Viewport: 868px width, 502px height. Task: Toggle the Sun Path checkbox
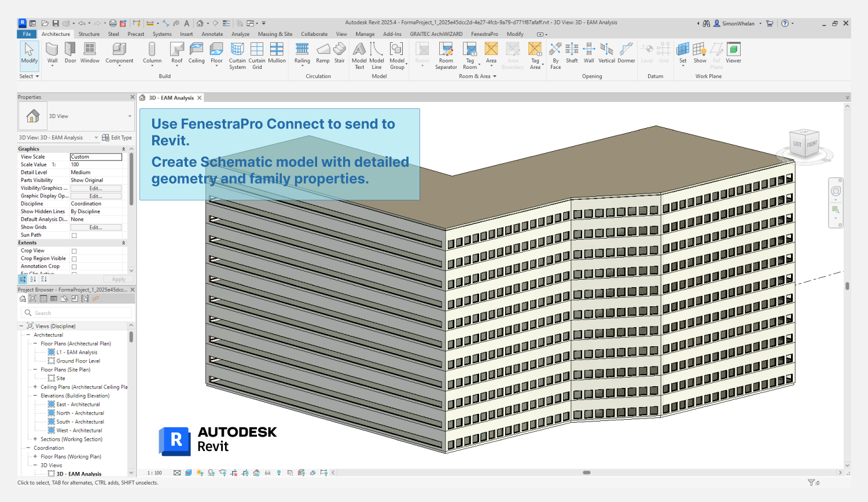click(x=74, y=236)
